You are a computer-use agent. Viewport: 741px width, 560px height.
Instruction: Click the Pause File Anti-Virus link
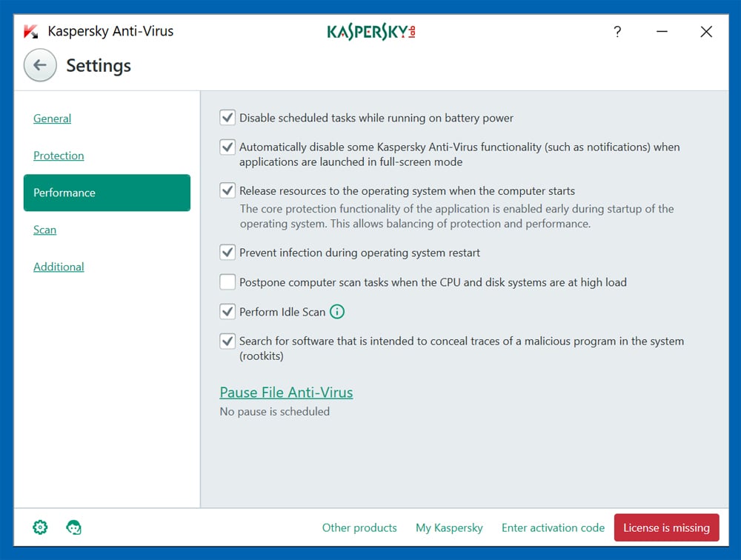[286, 393]
